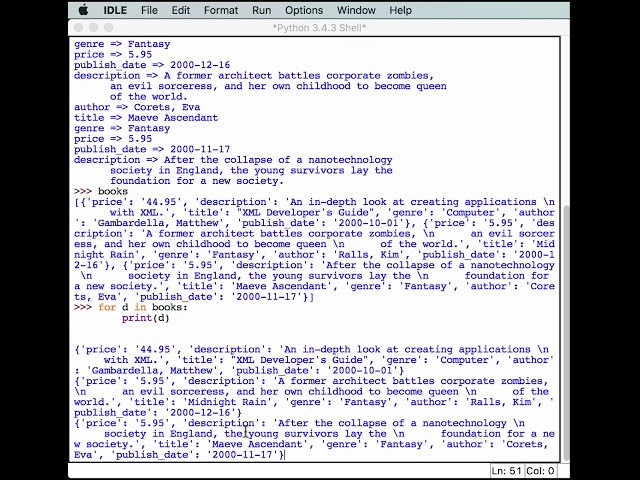Click the first 'genre => Fantasy' line
This screenshot has width=640, height=480.
click(122, 44)
